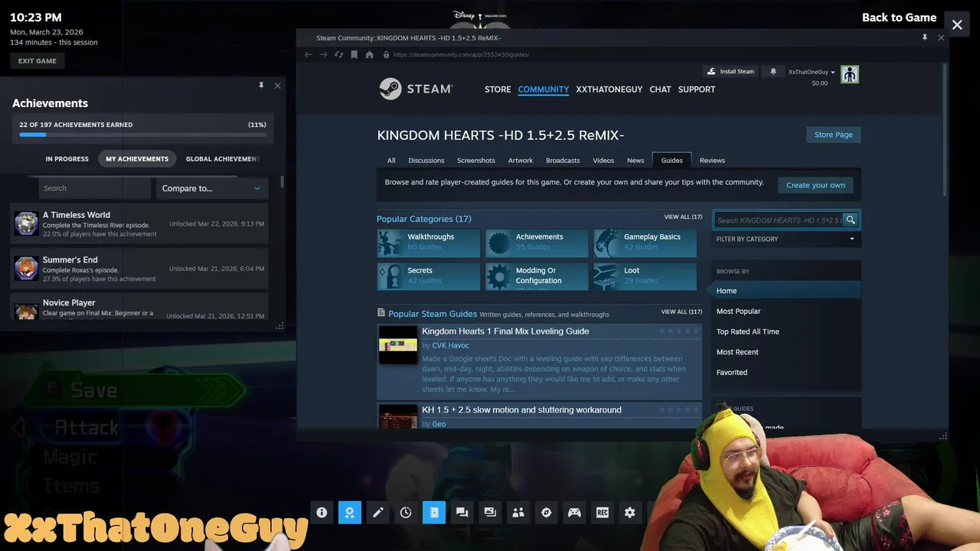This screenshot has height=551, width=980.
Task: Open the Compare to dropdown
Action: (x=211, y=188)
